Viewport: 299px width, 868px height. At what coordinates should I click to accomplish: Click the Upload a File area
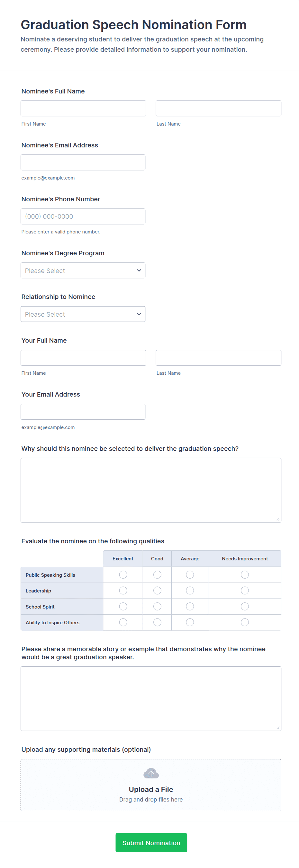151,790
